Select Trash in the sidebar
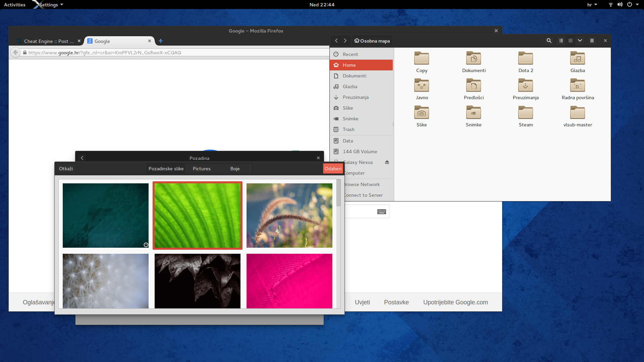The image size is (644, 362). (x=348, y=129)
